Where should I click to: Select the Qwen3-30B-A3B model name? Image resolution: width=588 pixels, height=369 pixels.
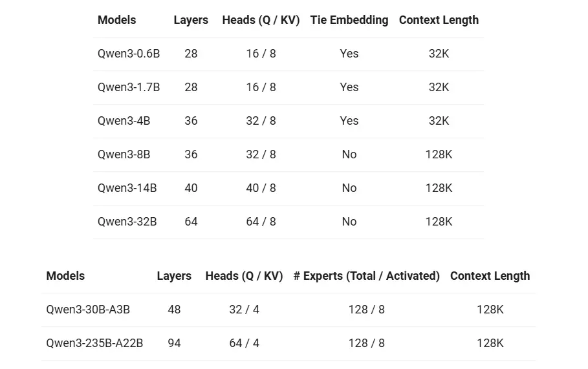pos(88,310)
